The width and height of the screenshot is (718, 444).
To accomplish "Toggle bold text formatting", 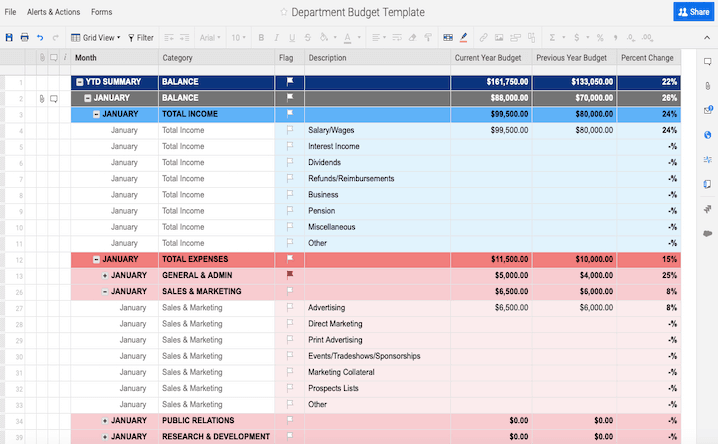I will coord(261,37).
